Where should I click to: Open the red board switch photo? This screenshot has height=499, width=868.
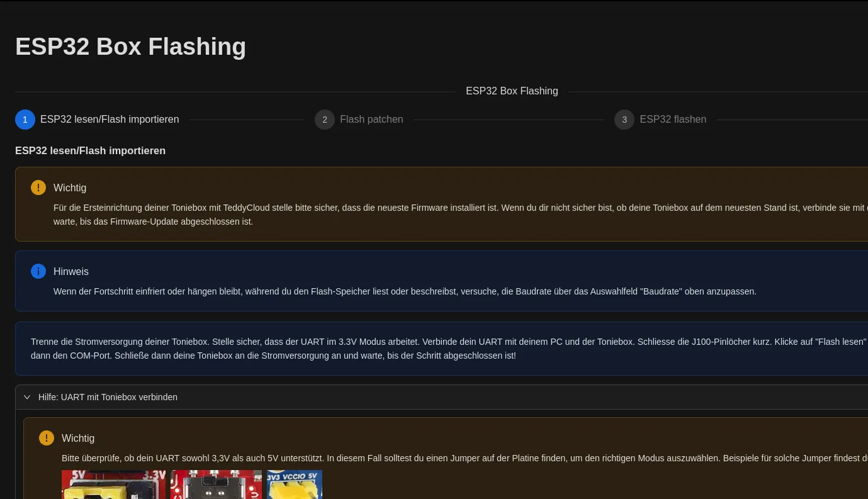(x=216, y=485)
